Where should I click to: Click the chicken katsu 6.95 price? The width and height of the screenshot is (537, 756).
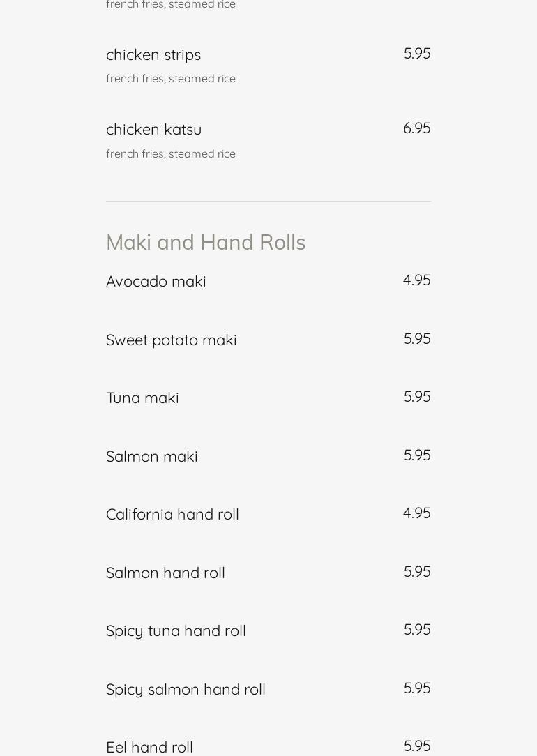coord(416,128)
